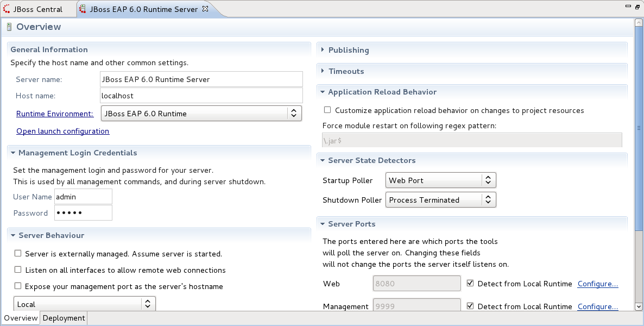644x326 pixels.
Task: Click the Host name input field
Action: [201, 96]
